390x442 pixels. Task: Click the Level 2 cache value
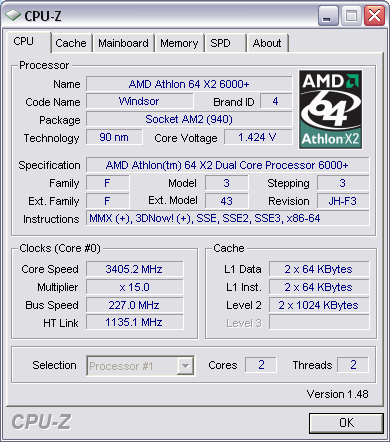tap(319, 305)
